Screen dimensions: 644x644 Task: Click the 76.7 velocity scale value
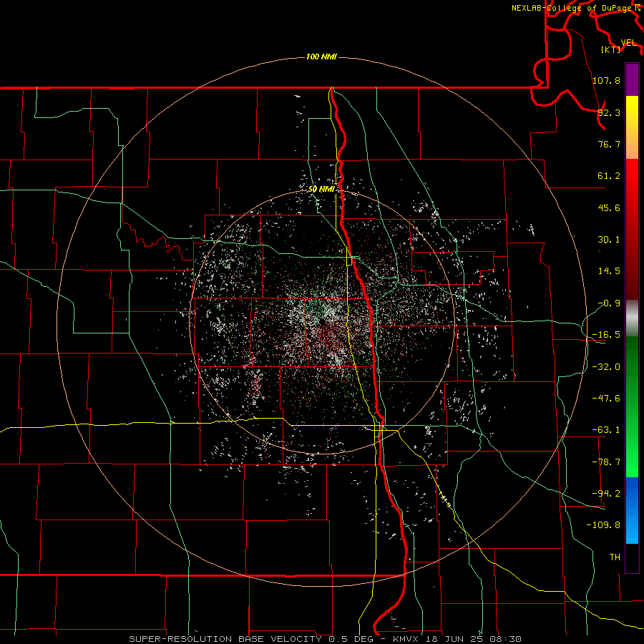point(609,144)
